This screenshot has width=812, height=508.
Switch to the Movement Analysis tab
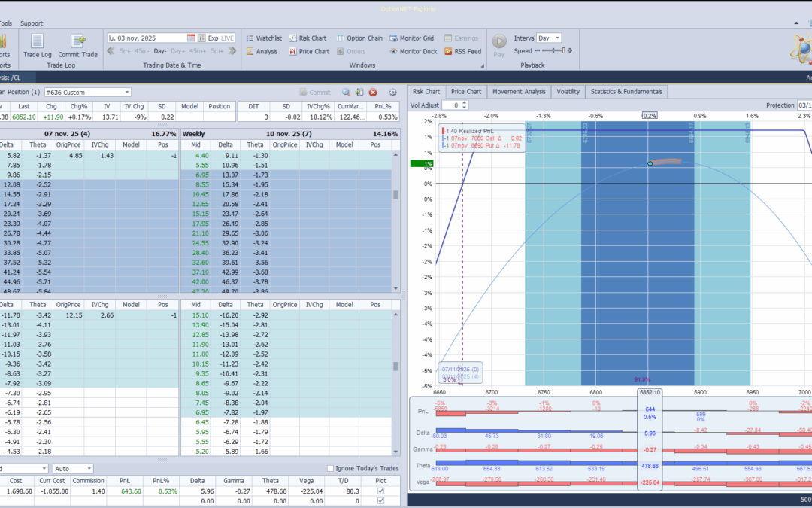(x=519, y=92)
